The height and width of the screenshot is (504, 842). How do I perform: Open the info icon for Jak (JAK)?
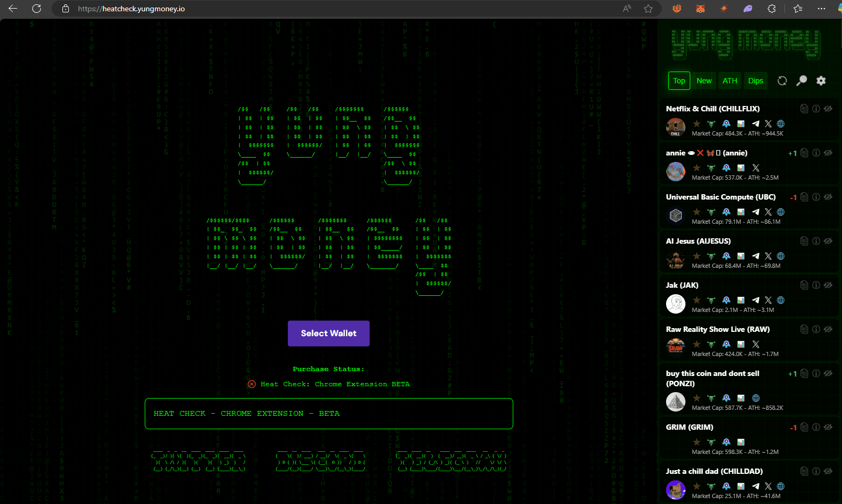click(816, 285)
